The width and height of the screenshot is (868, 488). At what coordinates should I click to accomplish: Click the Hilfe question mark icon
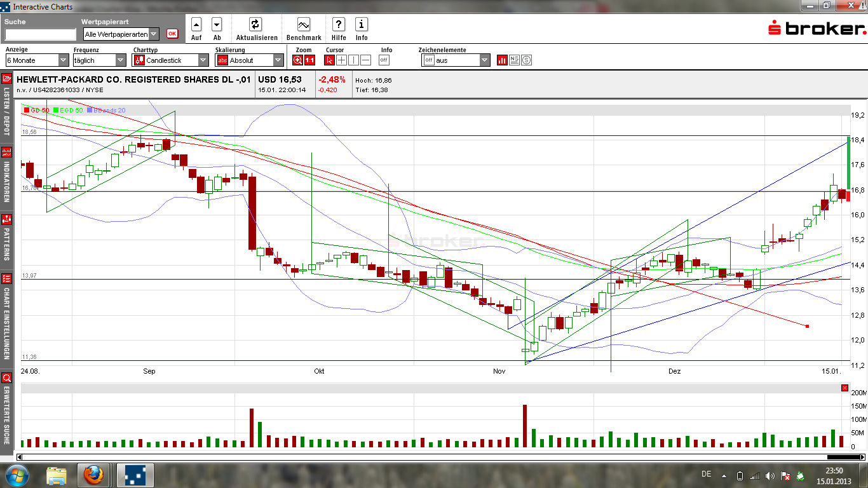tap(339, 25)
